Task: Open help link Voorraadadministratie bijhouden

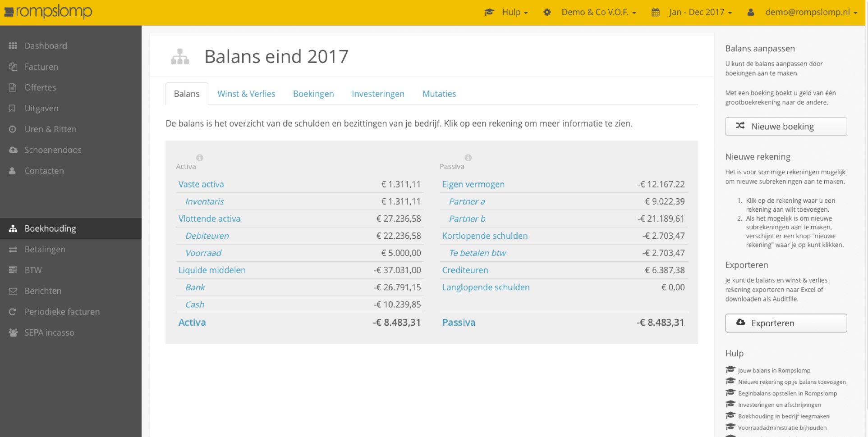Action: coord(782,428)
